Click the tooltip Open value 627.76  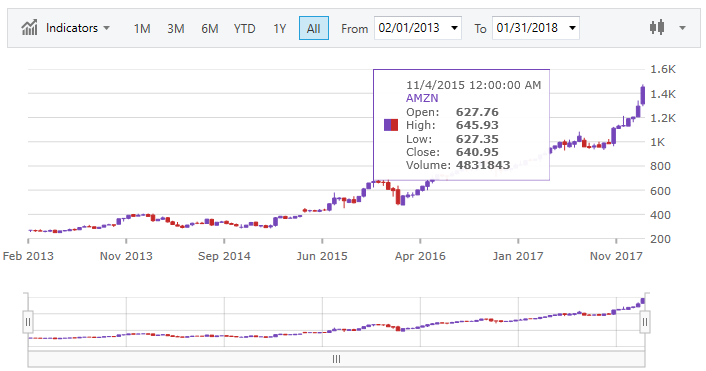click(477, 112)
